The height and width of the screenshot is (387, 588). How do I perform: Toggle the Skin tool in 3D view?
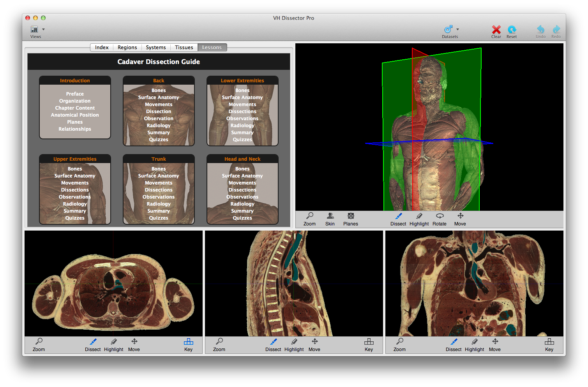[x=330, y=219]
